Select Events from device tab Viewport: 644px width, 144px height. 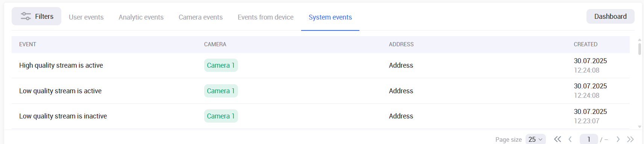click(x=265, y=17)
